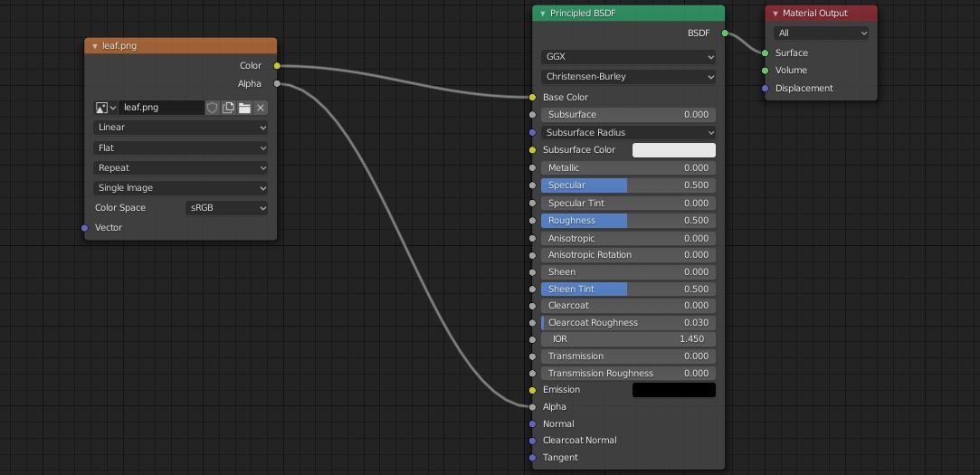Click the Clearcoat 0.000 value field

tap(628, 306)
